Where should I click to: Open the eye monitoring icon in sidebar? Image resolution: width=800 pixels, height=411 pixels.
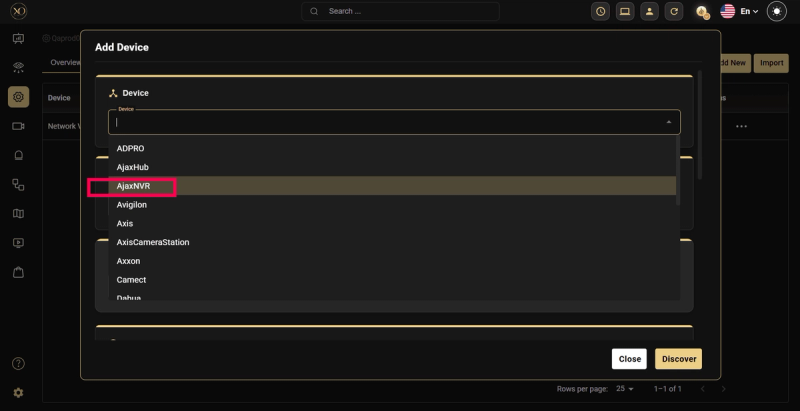coord(18,67)
